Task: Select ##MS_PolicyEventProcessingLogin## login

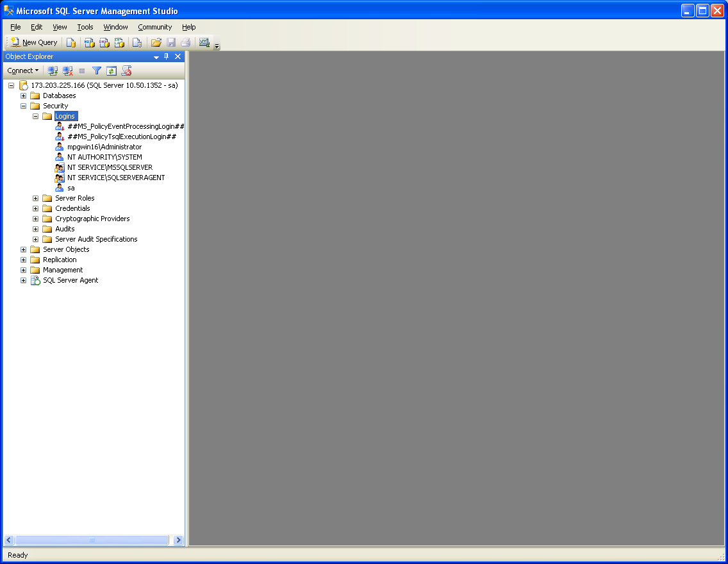Action: click(126, 126)
